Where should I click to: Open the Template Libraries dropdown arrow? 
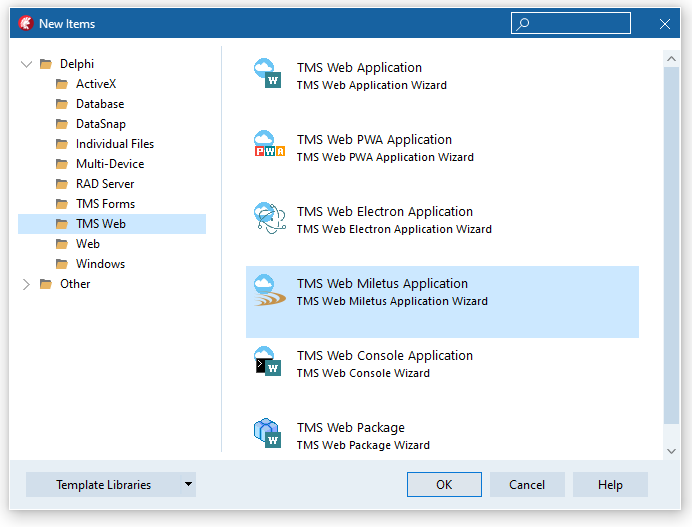(188, 484)
